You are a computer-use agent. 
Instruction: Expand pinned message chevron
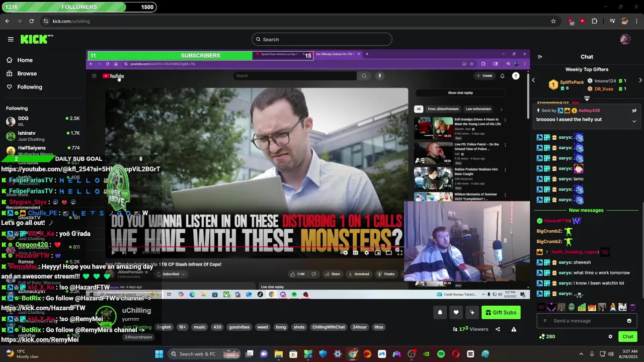[x=634, y=121]
